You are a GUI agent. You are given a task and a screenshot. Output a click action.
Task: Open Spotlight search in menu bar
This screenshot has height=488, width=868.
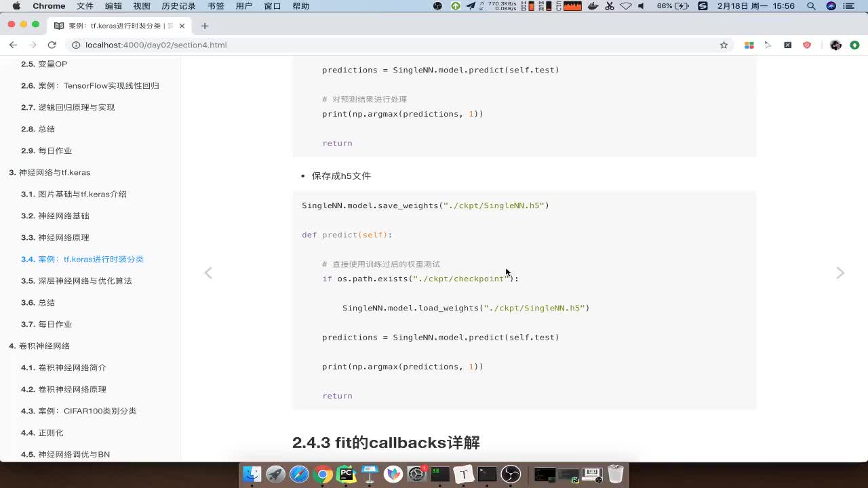click(x=811, y=6)
